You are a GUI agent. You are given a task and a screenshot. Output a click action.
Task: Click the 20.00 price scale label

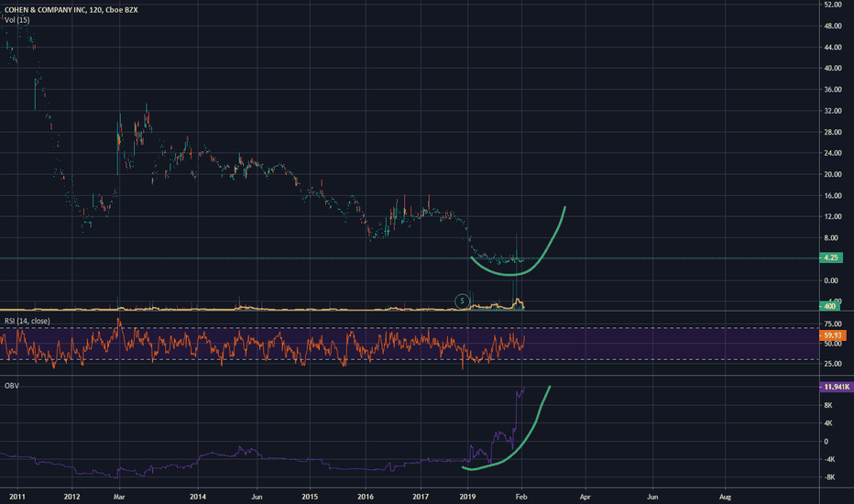[833, 175]
